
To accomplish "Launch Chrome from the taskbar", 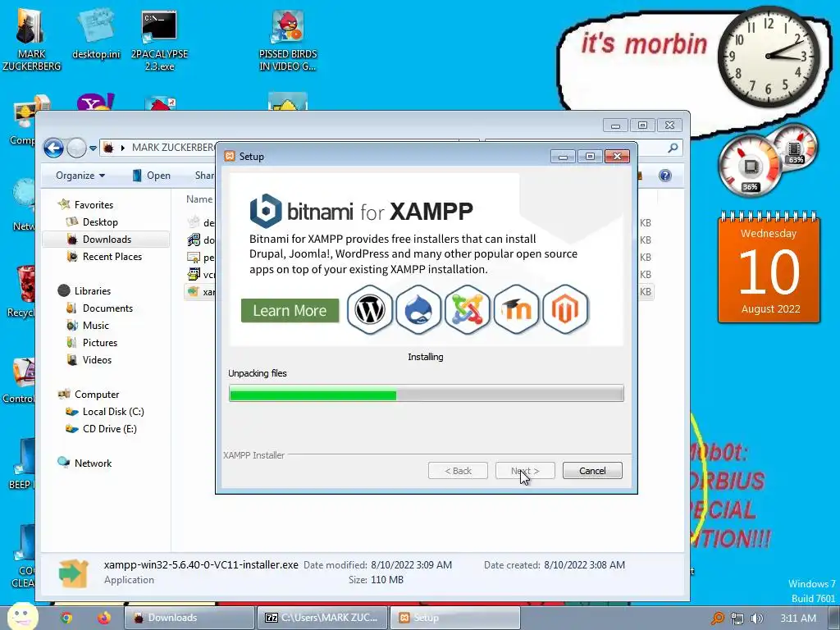I will pos(66,618).
